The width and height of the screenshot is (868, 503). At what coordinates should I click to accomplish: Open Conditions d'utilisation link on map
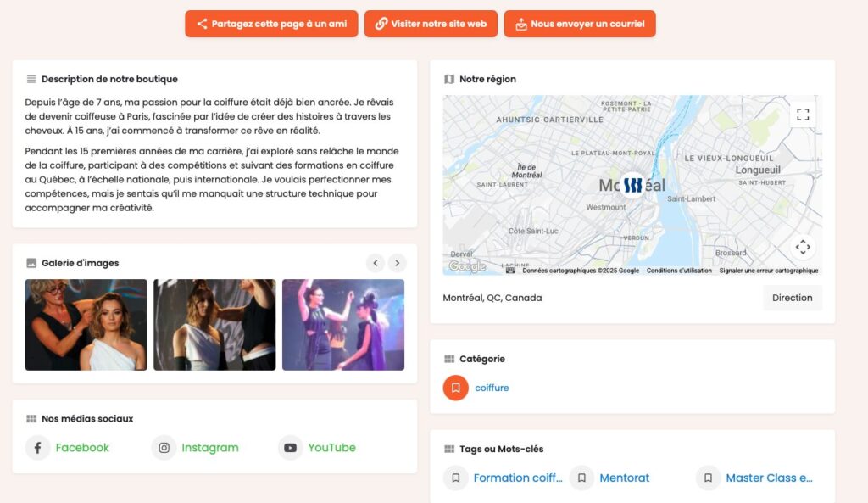(679, 271)
